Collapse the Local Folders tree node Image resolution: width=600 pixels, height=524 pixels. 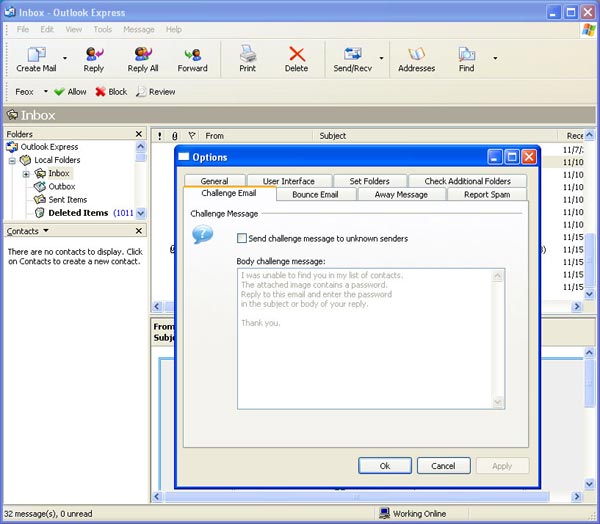point(12,161)
